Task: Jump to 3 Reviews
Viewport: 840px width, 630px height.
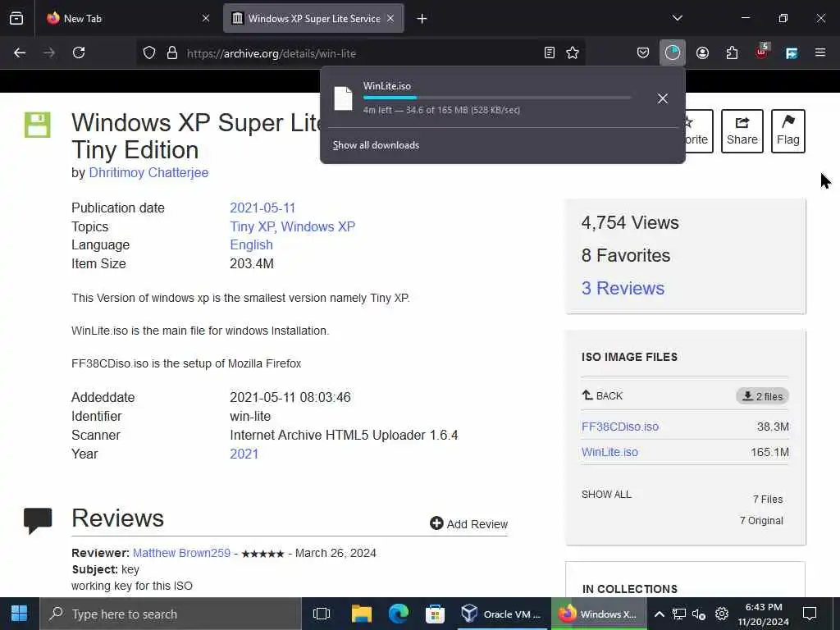Action: pos(623,288)
